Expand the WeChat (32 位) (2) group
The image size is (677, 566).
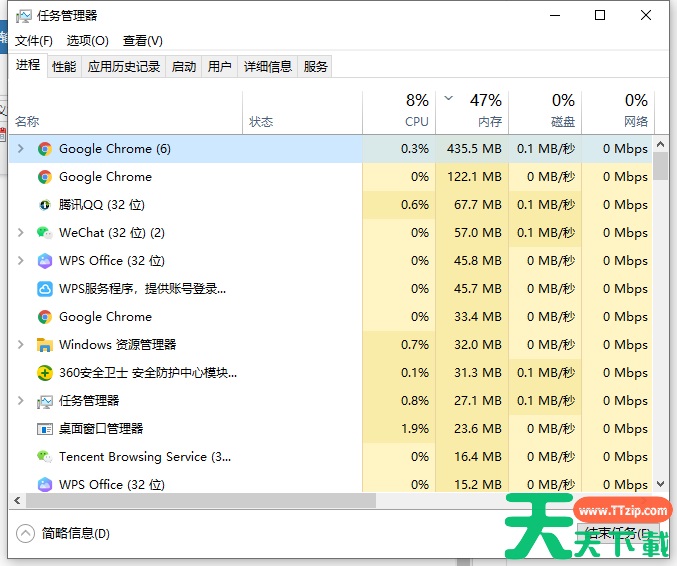[x=20, y=233]
